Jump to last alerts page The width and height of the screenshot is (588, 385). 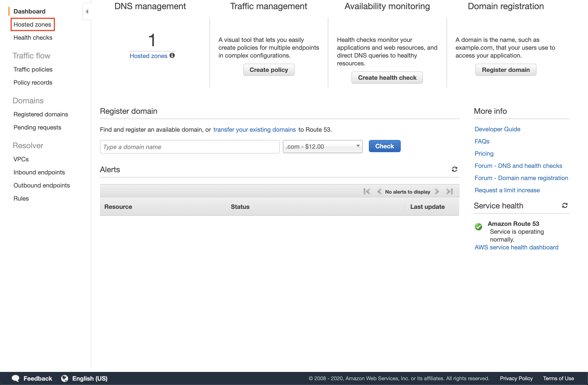449,191
